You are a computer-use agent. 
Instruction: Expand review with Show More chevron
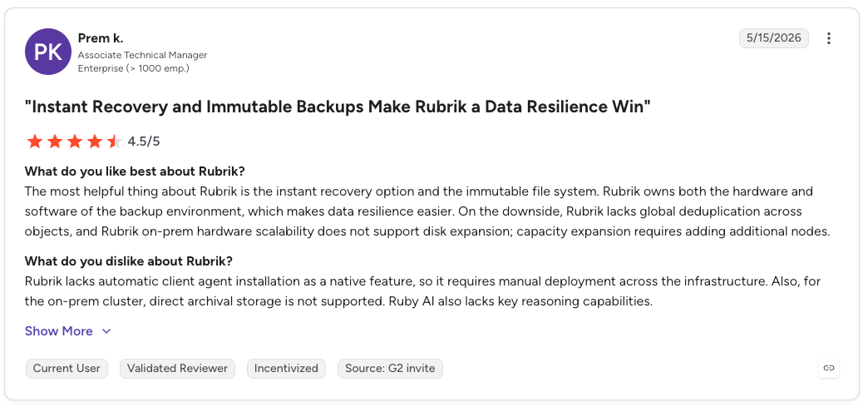tap(107, 331)
